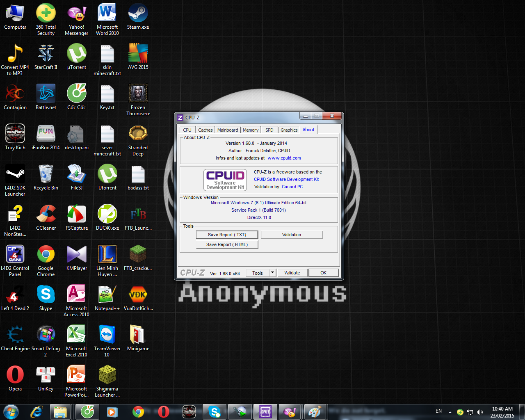Confirm with the OK button
The height and width of the screenshot is (420, 525).
324,273
